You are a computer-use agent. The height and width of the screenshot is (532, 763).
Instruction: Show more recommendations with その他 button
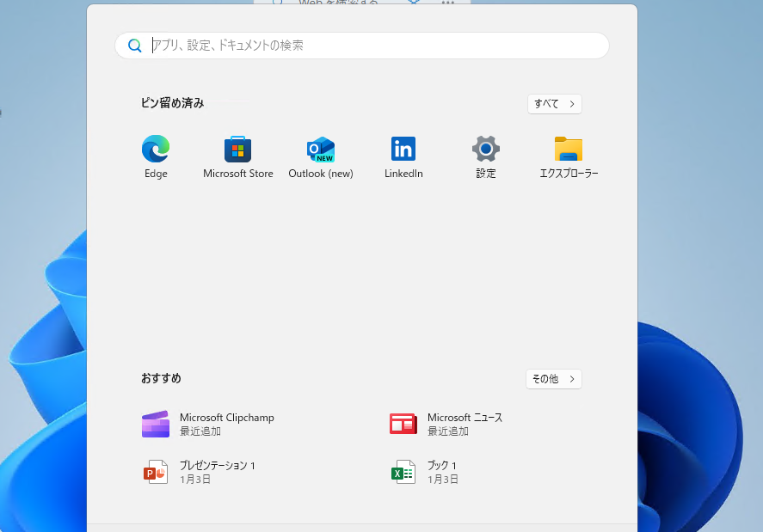pyautogui.click(x=554, y=379)
